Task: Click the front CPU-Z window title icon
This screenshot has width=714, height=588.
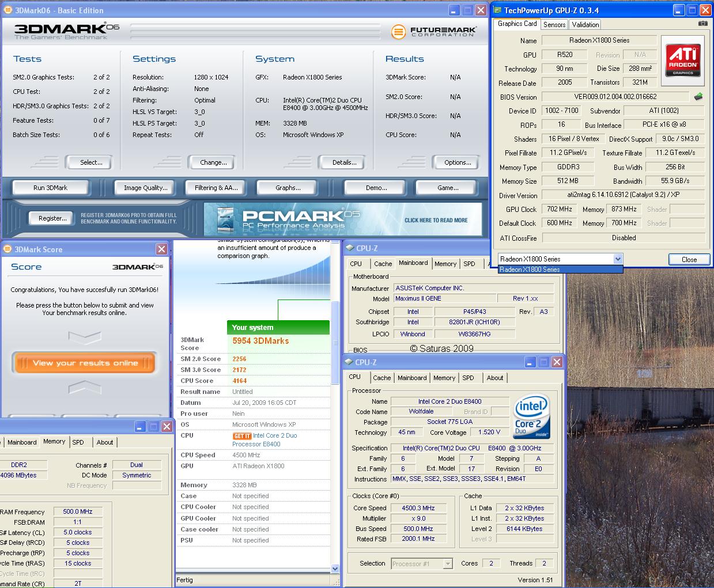Action: click(x=349, y=362)
